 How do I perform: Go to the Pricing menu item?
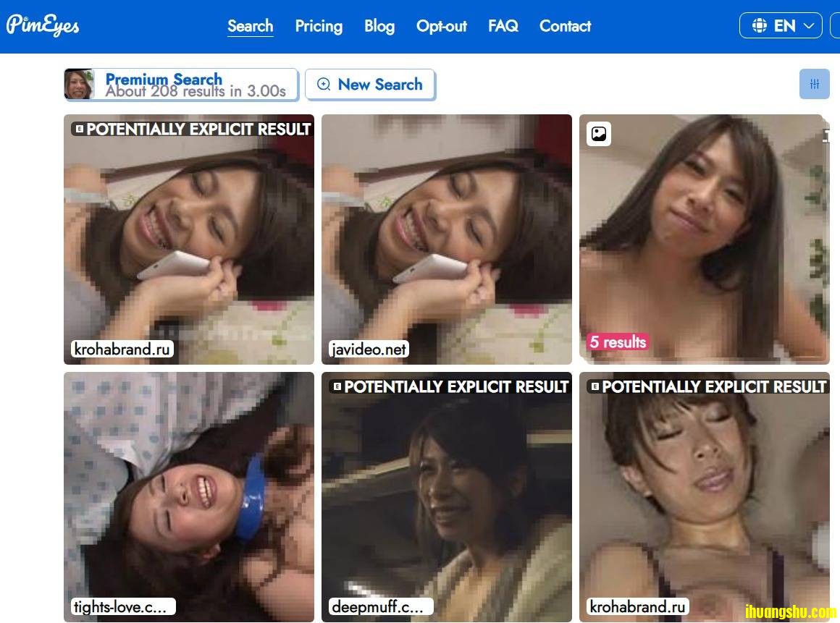pyautogui.click(x=319, y=26)
